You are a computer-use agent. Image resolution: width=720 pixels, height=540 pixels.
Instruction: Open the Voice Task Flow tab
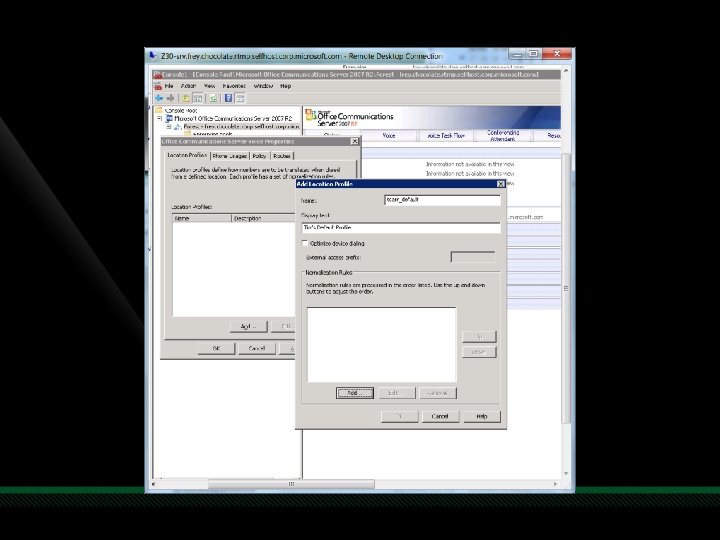[446, 135]
